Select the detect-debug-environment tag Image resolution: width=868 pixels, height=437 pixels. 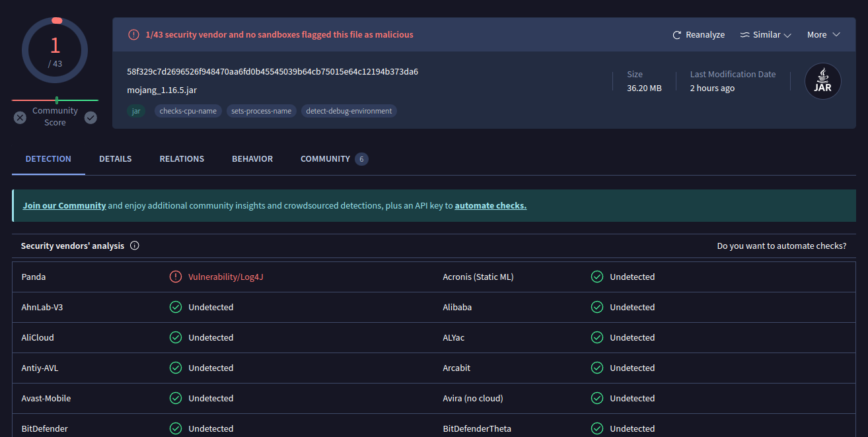click(349, 111)
